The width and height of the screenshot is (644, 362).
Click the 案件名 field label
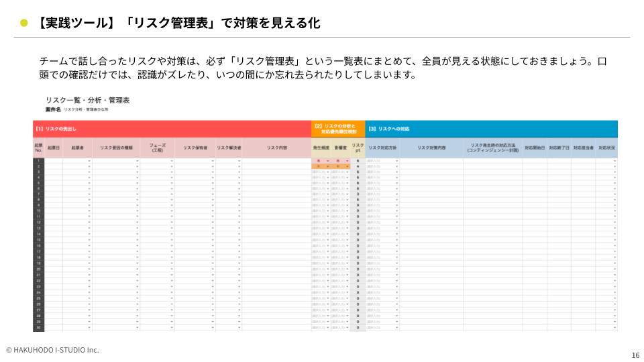coord(53,109)
